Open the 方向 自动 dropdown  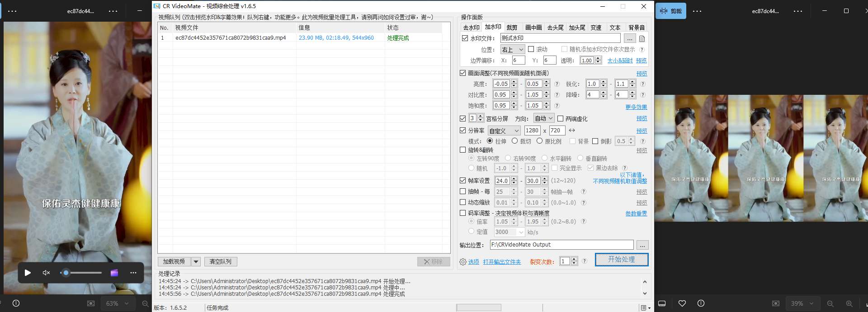(544, 118)
